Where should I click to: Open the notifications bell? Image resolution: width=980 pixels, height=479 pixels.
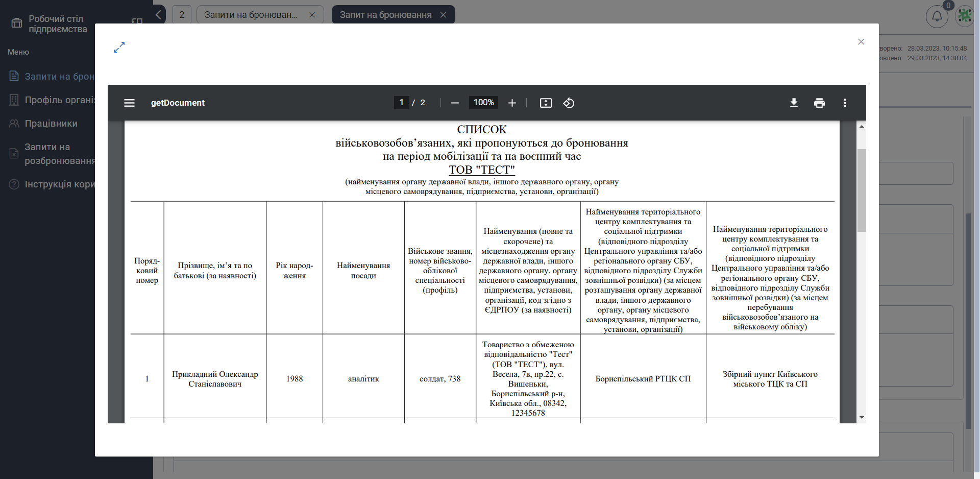click(x=937, y=16)
